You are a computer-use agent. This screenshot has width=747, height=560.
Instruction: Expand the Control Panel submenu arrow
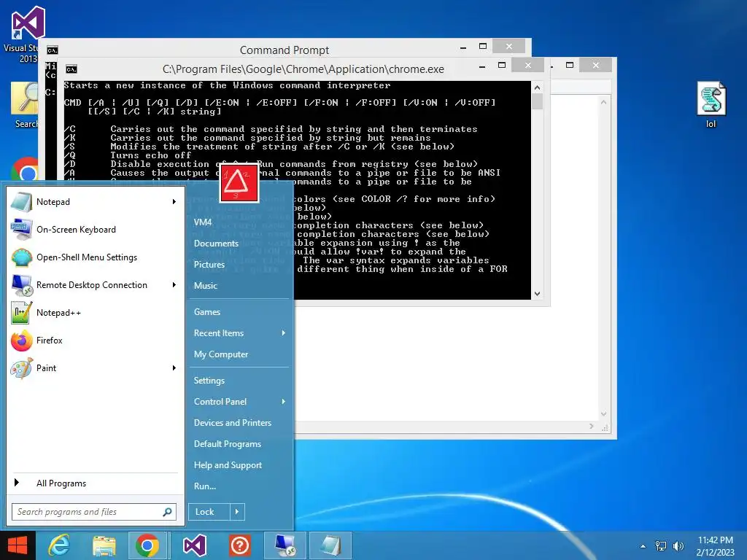click(x=284, y=402)
